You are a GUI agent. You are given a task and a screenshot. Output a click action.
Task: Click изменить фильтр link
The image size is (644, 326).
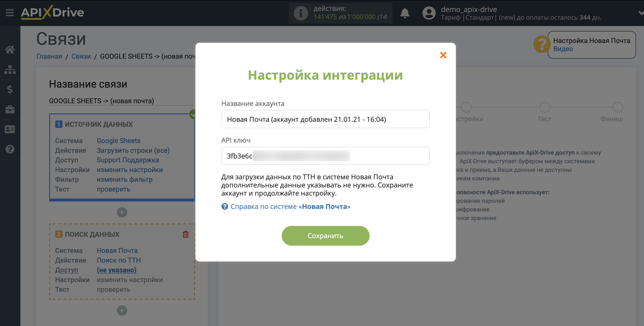point(125,180)
